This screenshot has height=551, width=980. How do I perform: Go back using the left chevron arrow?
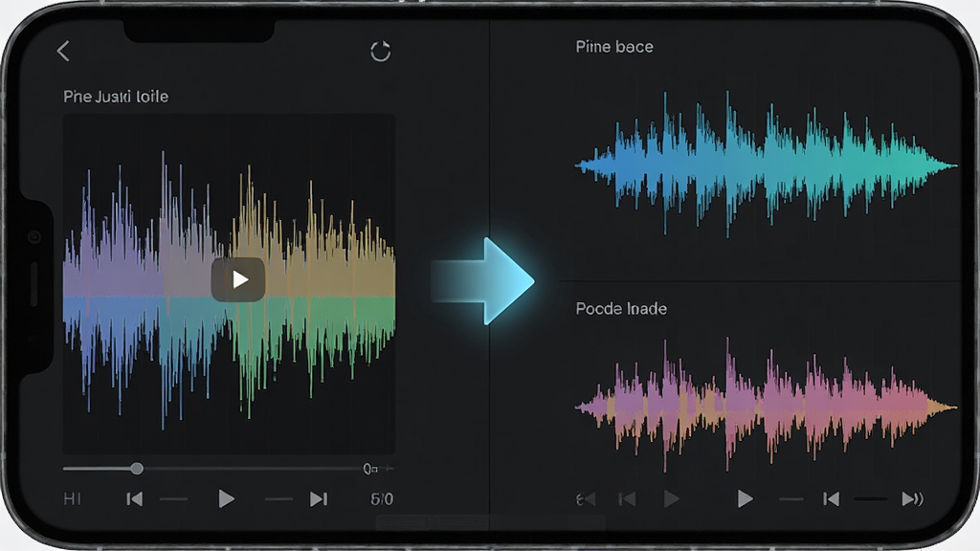(63, 52)
